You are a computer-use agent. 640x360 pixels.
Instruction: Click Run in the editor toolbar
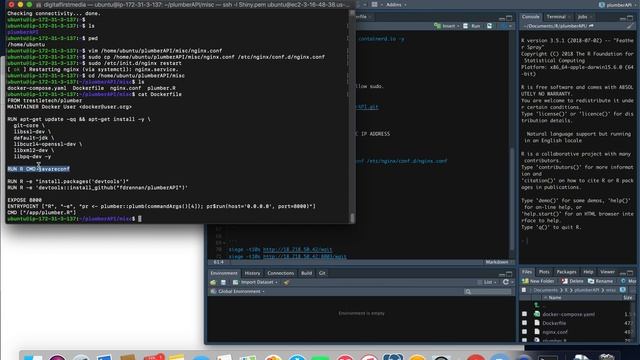coord(472,26)
